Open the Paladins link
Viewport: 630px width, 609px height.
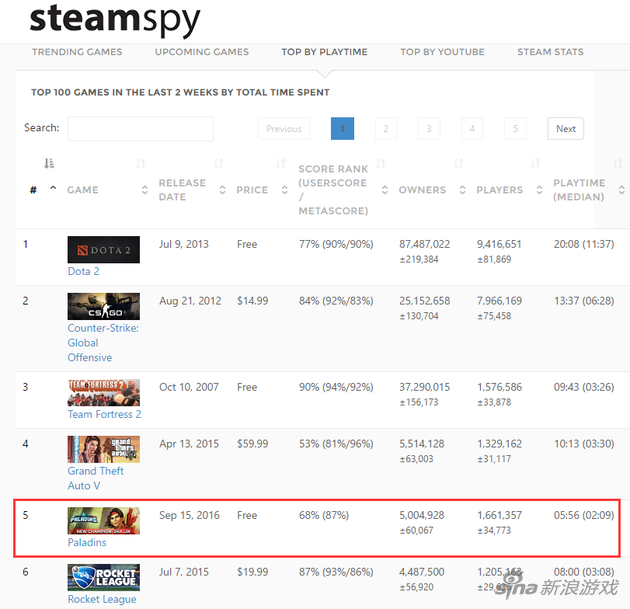(87, 542)
